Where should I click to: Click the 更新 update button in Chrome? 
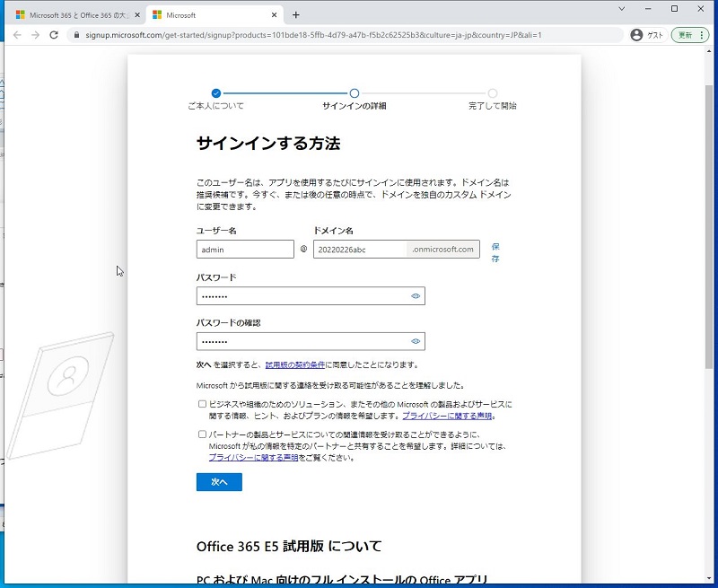coord(689,35)
